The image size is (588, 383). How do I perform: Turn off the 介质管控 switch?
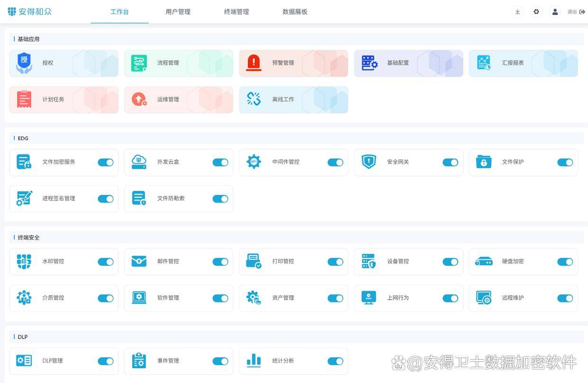[106, 299]
